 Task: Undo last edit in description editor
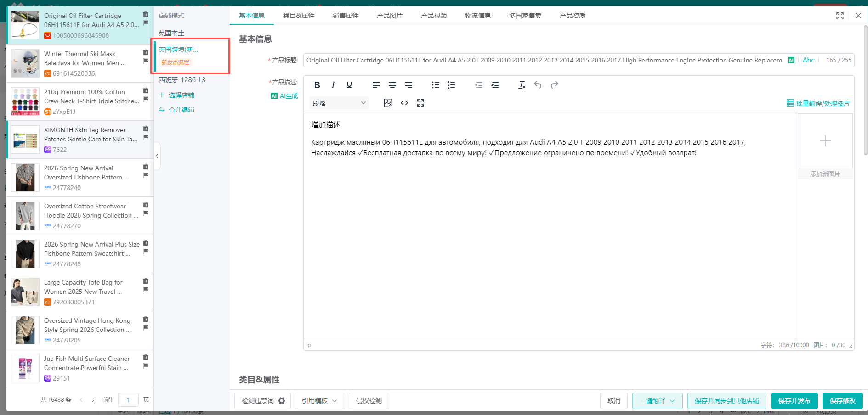point(538,85)
